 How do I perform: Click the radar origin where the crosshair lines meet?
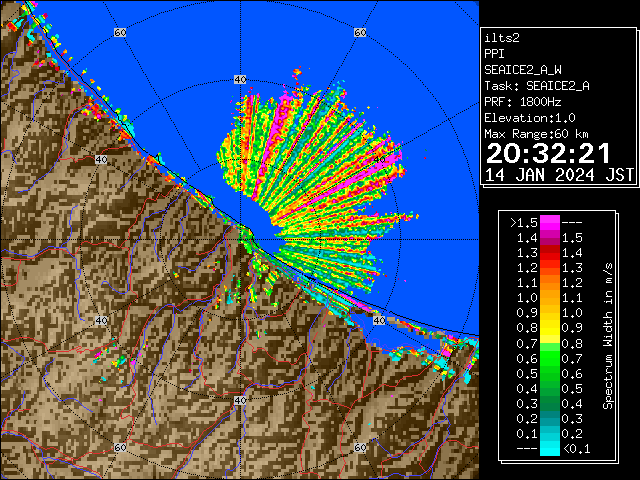[x=240, y=240]
